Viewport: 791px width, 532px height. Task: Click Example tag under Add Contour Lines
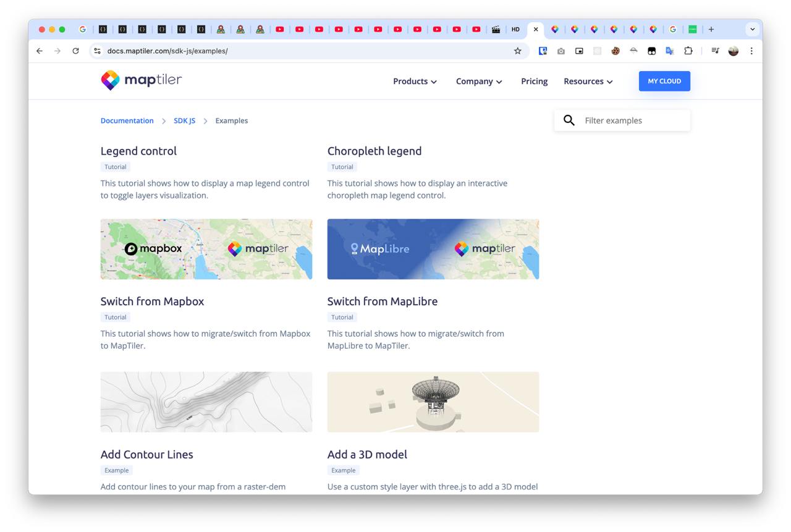click(117, 470)
